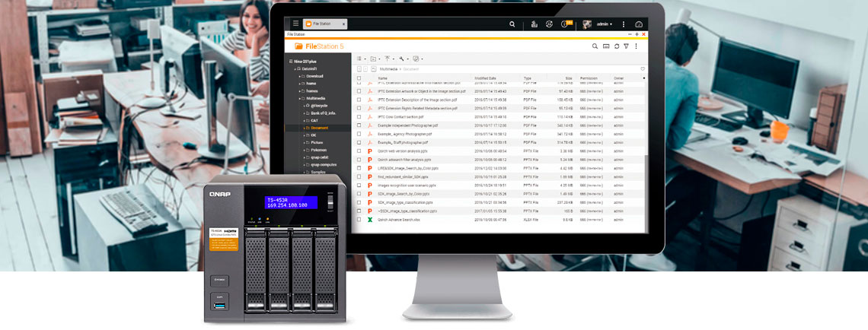Expand the Multimedia folder in the tree
This screenshot has height=330, width=868.
[x=300, y=98]
